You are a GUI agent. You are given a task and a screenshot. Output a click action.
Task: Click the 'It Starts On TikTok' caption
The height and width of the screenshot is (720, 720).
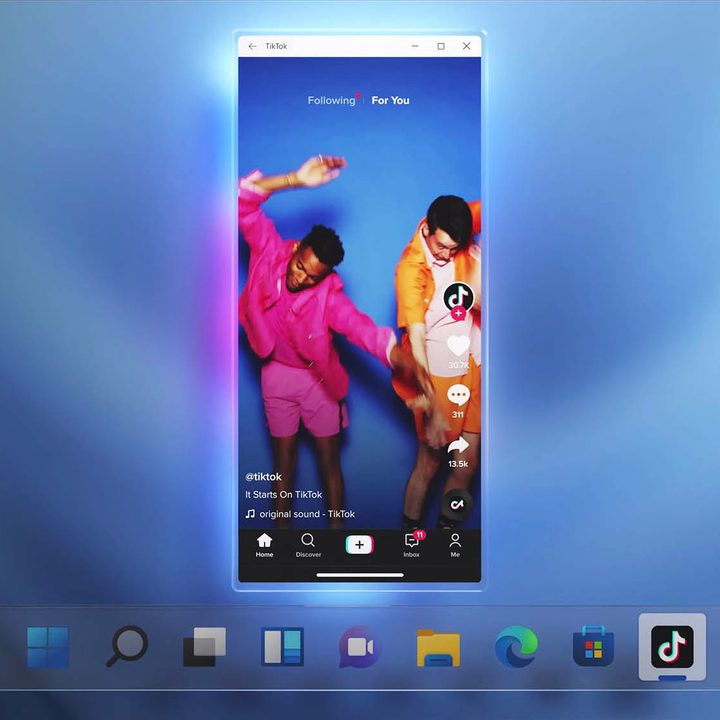(283, 495)
